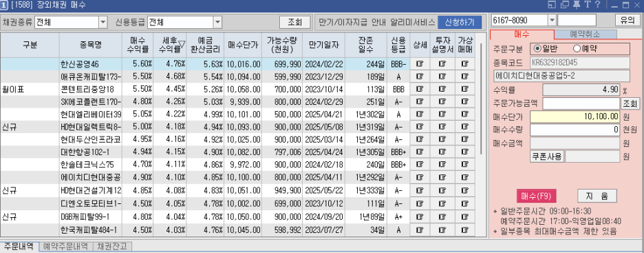
Task: Open 투자설명서 icon for HD현대일렉트릭8-
Action: click(x=442, y=127)
